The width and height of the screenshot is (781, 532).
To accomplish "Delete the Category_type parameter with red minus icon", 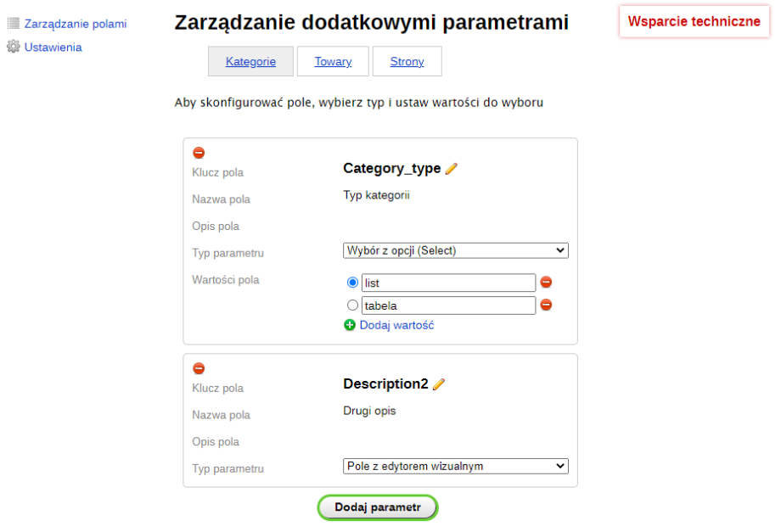I will click(x=199, y=153).
